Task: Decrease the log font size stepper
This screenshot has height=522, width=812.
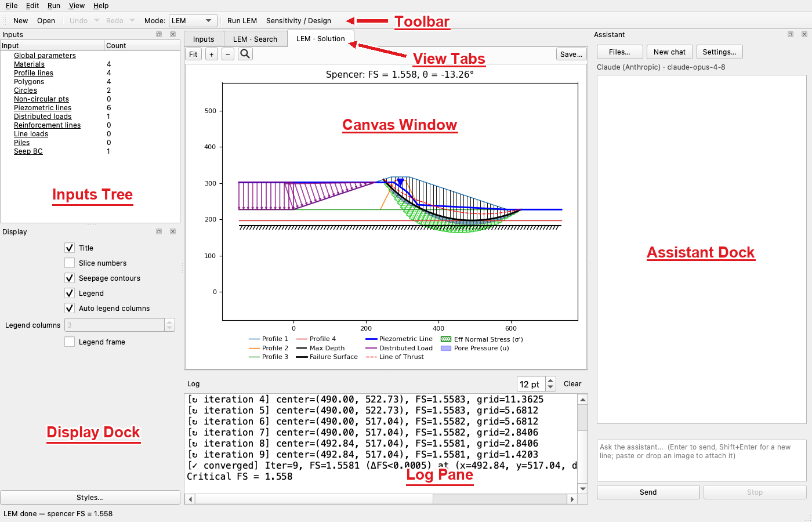Action: (550, 387)
